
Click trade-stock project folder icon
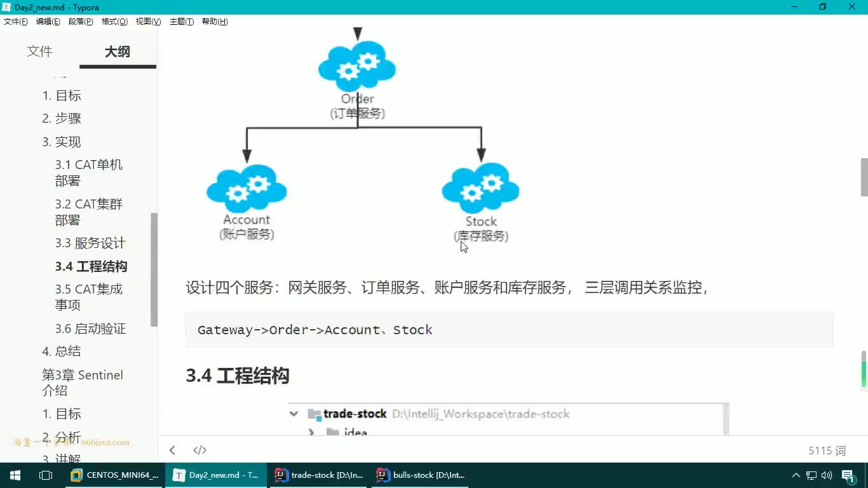click(x=314, y=414)
